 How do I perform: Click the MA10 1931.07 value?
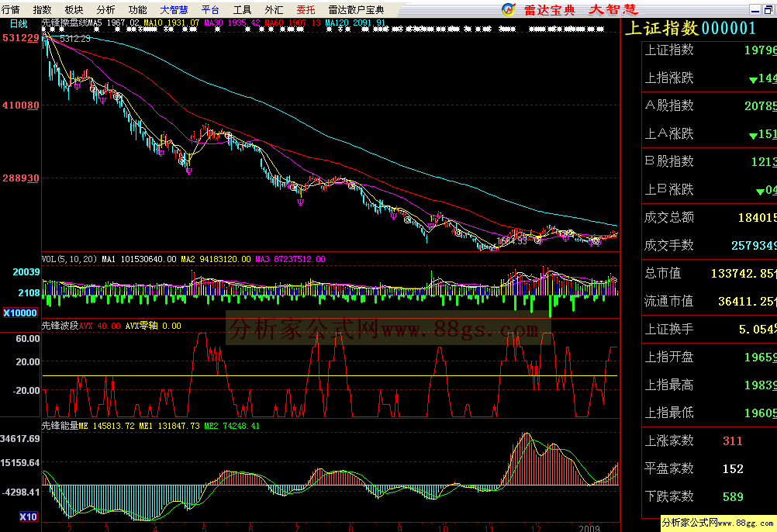pos(171,22)
